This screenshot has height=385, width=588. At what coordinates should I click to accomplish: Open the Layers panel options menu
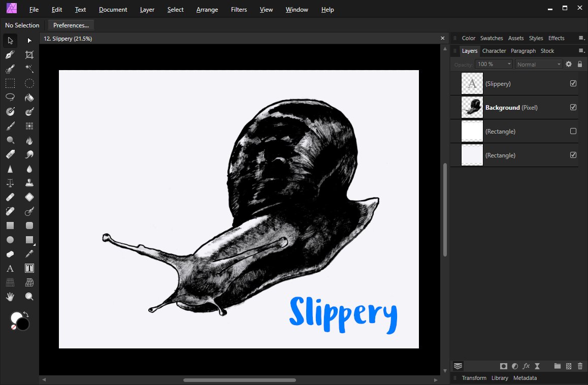tap(581, 51)
